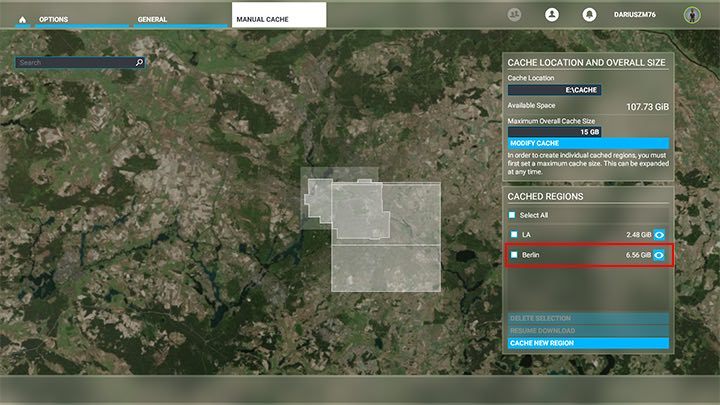The image size is (720, 405).
Task: Go to the Home screen icon
Action: pyautogui.click(x=21, y=19)
